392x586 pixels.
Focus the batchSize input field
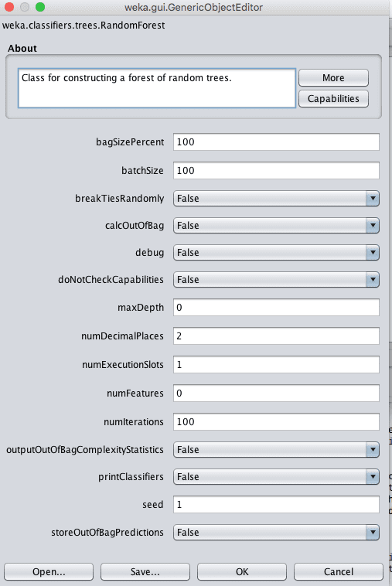tap(276, 170)
